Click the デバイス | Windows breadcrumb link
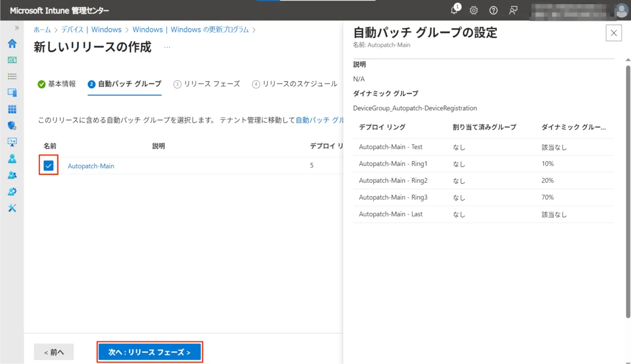 click(91, 30)
